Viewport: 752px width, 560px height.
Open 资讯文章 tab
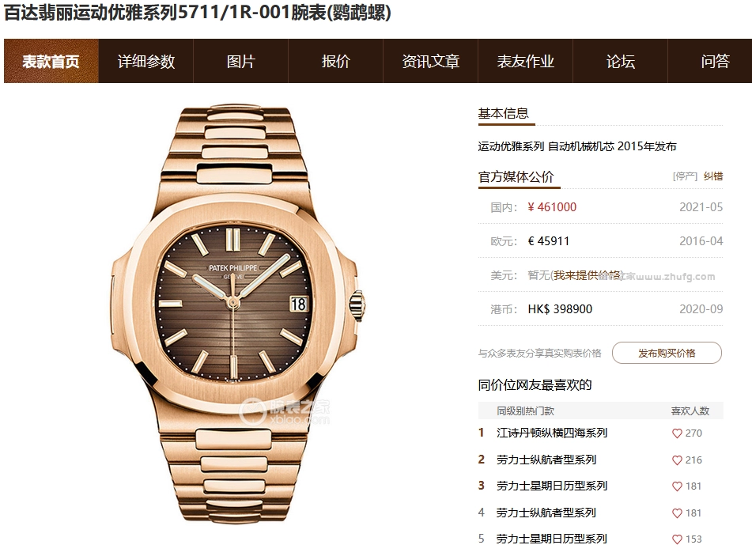coord(431,61)
